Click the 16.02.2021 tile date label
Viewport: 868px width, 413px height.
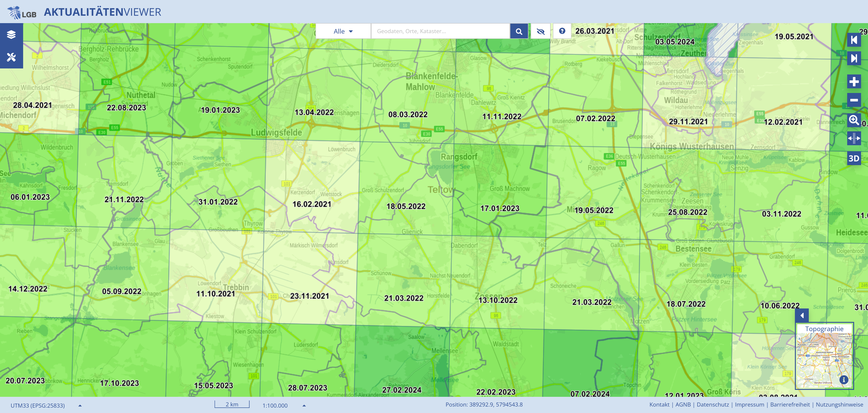pyautogui.click(x=312, y=204)
